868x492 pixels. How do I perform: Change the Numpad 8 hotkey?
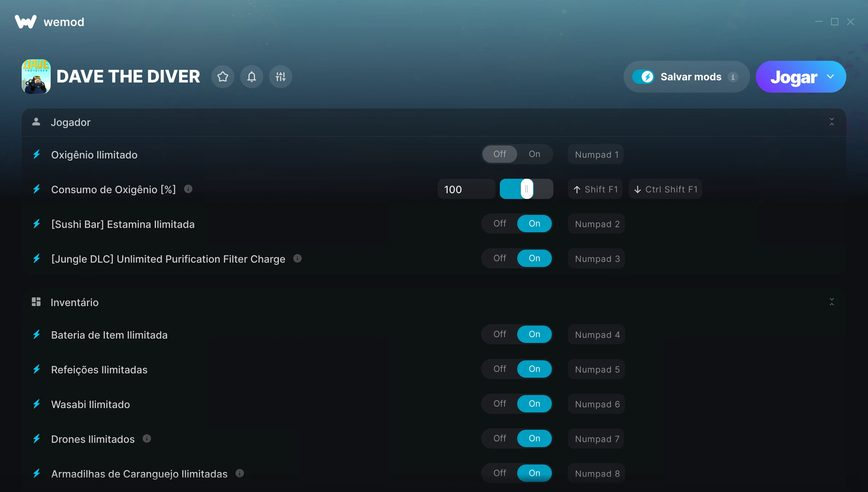(596, 474)
